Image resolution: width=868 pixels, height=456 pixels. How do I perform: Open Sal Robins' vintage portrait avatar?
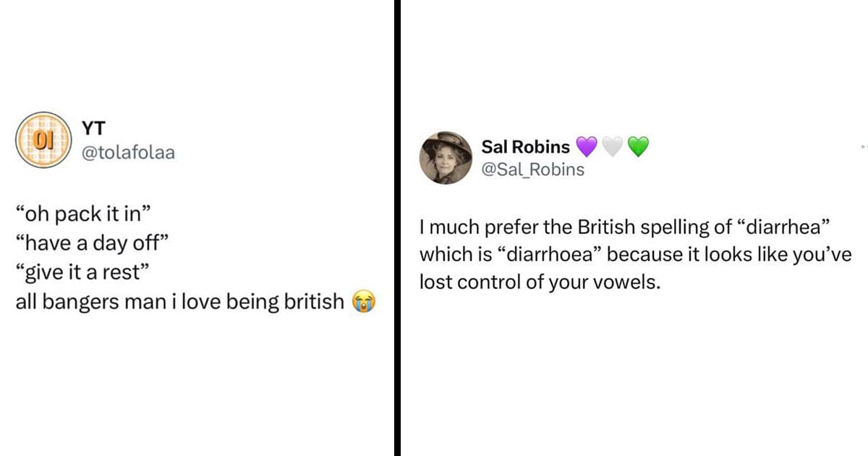[x=446, y=158]
